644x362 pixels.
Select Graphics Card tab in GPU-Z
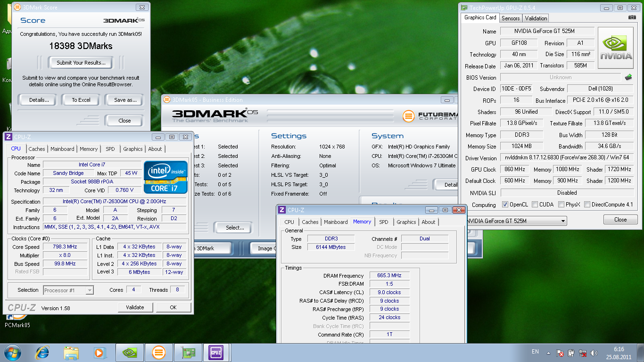(480, 17)
